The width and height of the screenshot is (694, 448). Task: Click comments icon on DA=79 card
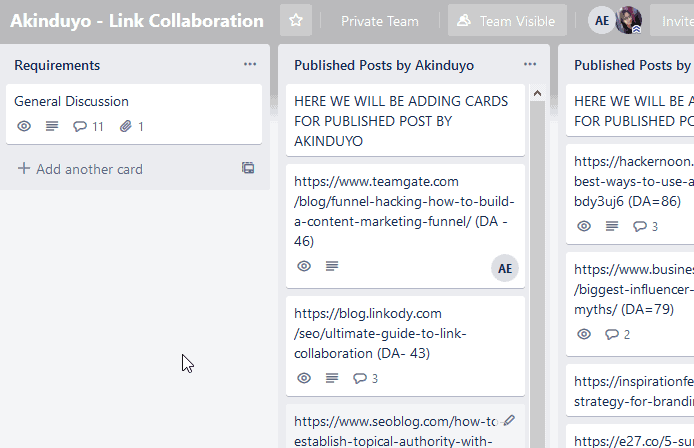[617, 334]
